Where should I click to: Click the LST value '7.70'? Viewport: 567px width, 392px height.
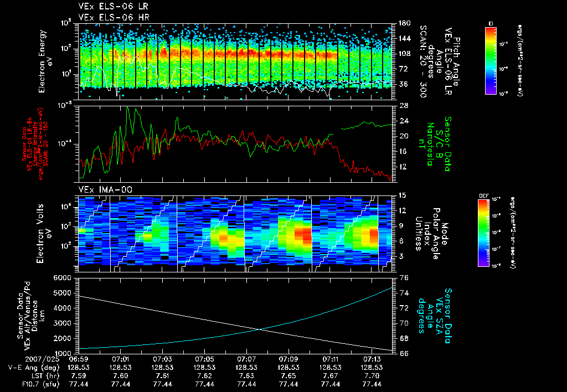(x=372, y=376)
